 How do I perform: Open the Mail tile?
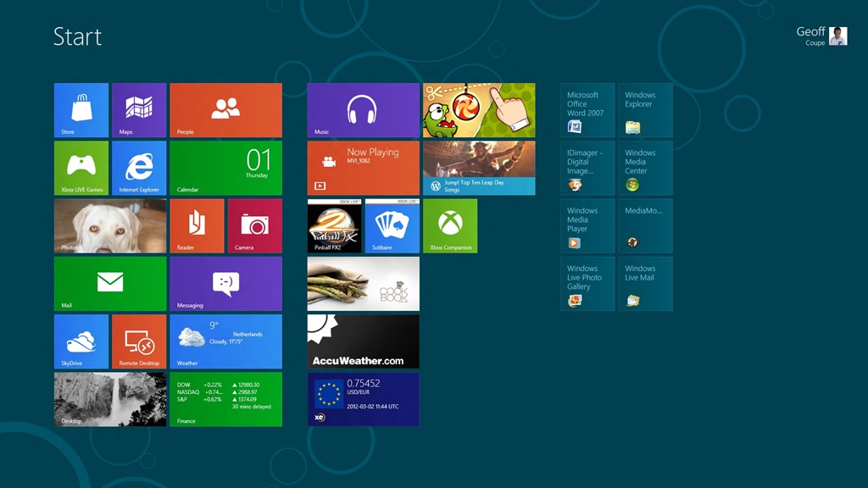click(110, 283)
